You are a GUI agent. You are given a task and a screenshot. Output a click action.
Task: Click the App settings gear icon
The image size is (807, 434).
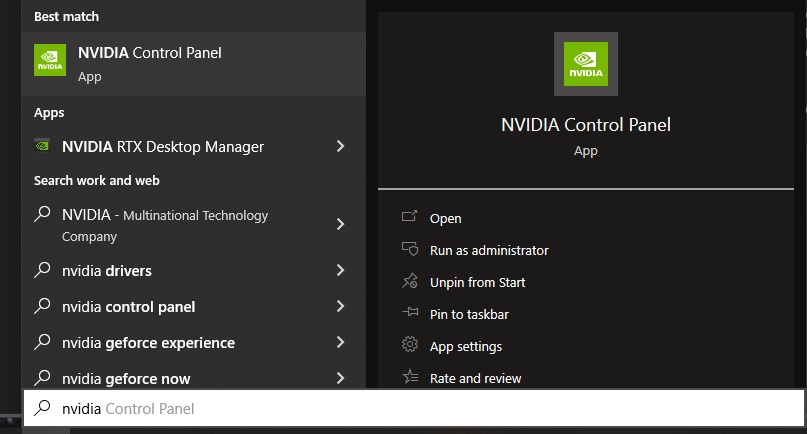(x=409, y=346)
